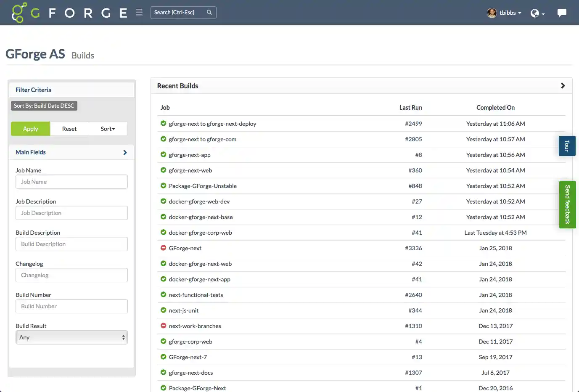Open the Sort options dropdown
This screenshot has height=392, width=579.
[x=108, y=129]
